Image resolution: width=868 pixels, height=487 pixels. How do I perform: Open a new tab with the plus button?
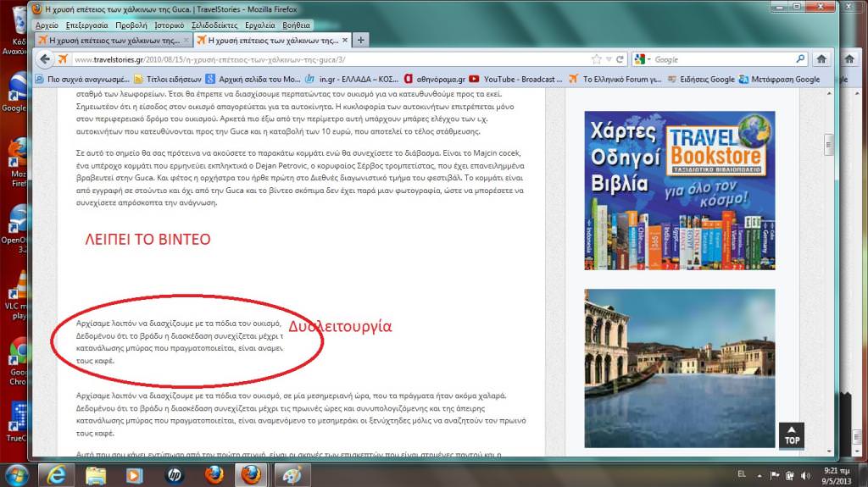pos(360,40)
